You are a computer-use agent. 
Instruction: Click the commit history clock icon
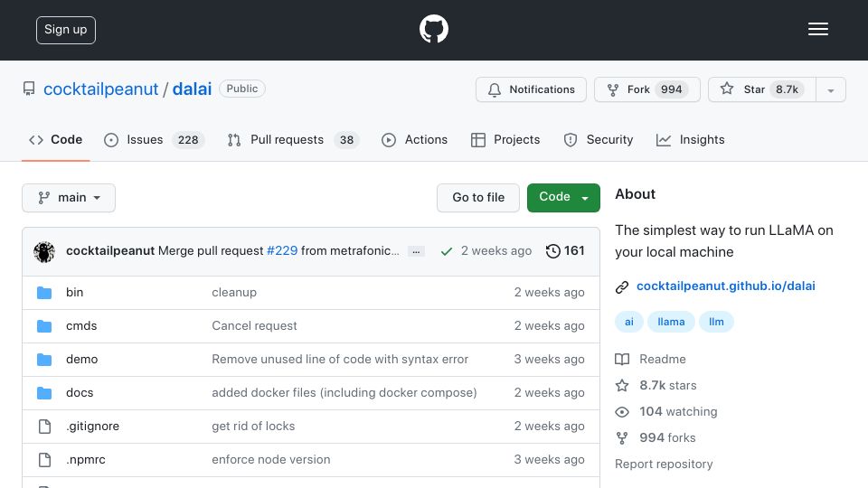552,251
